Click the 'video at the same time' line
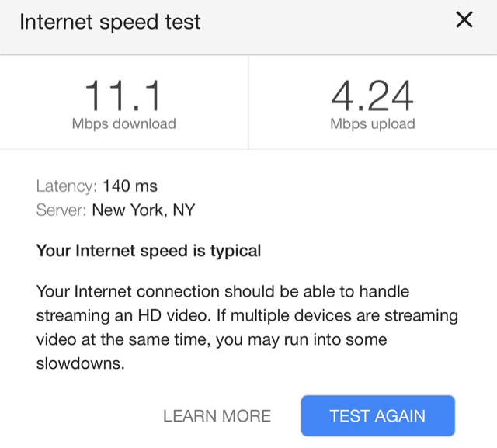Viewport: 497px width, 448px height. tap(124, 339)
